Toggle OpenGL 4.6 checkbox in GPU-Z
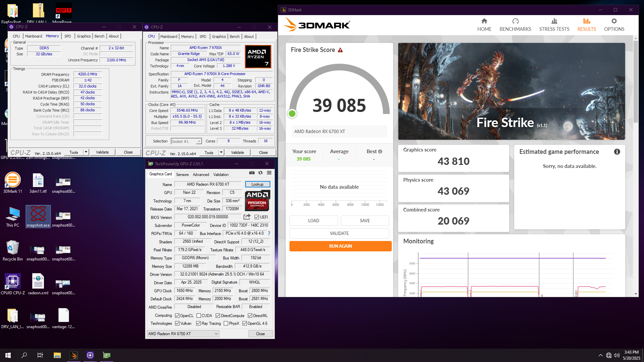This screenshot has width=644, height=362. point(245,323)
